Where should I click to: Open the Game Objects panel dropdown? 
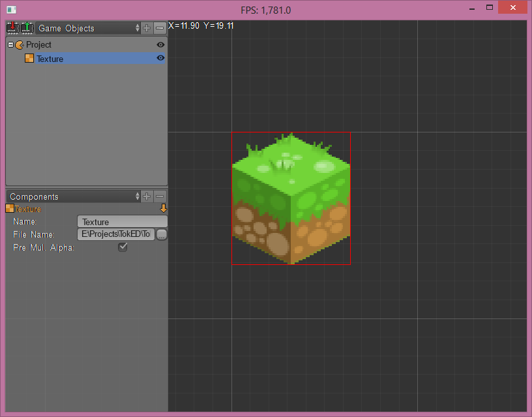tap(88, 28)
